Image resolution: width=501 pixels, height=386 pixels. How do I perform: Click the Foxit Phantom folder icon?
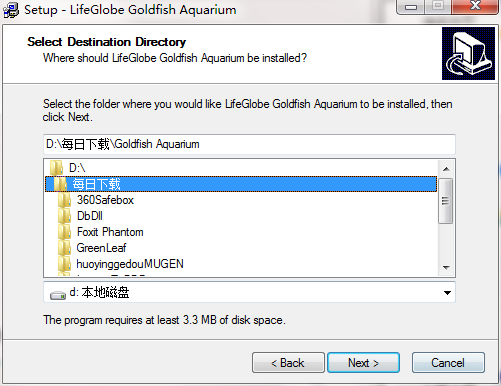pos(64,232)
